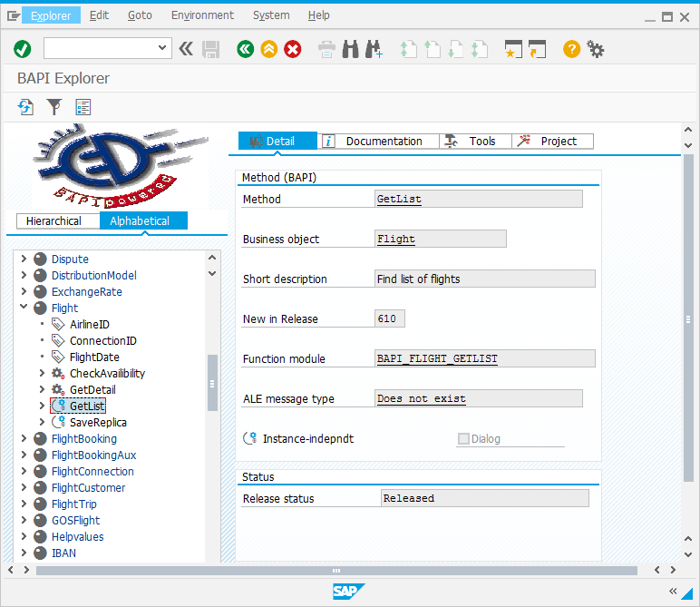Viewport: 700px width, 607px height.
Task: Click the green Back icon
Action: tap(245, 49)
